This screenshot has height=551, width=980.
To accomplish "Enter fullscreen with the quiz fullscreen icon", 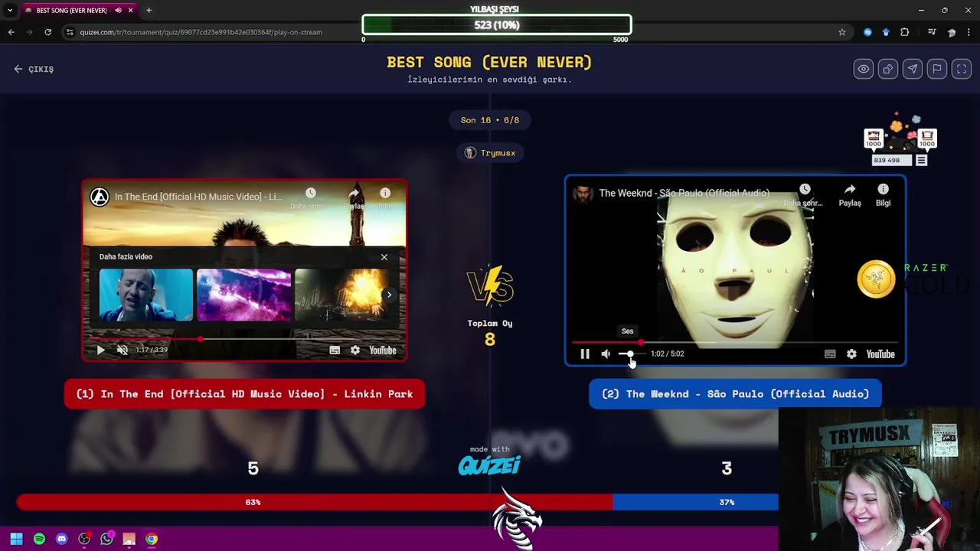I will (x=961, y=69).
